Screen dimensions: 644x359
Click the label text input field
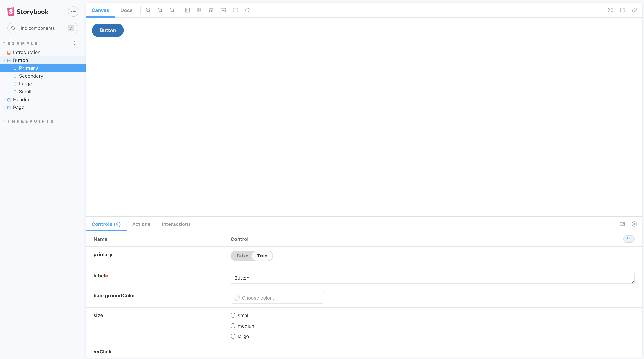pyautogui.click(x=432, y=278)
